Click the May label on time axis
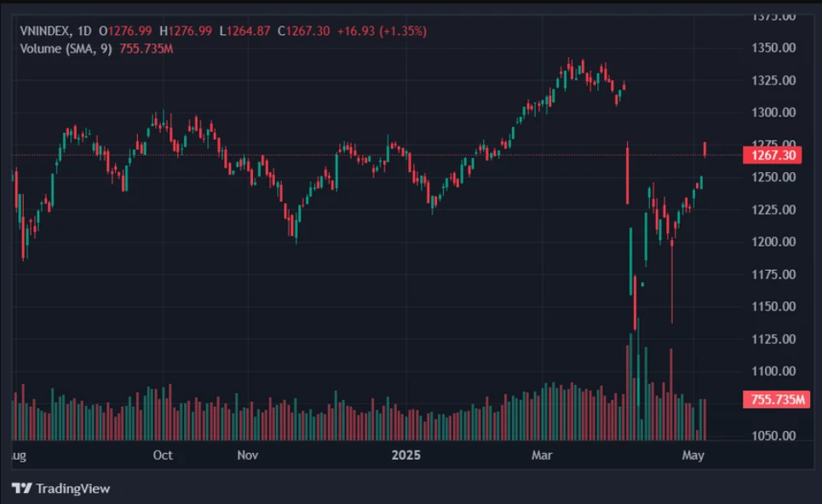The width and height of the screenshot is (822, 504). pyautogui.click(x=693, y=455)
